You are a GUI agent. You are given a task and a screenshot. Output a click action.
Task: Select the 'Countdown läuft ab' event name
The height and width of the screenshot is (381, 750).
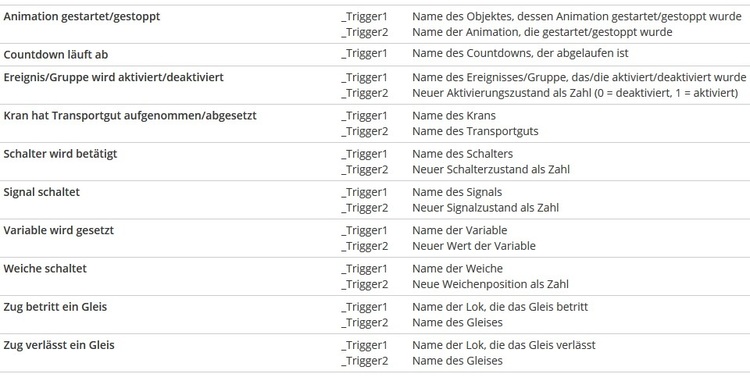(55, 54)
